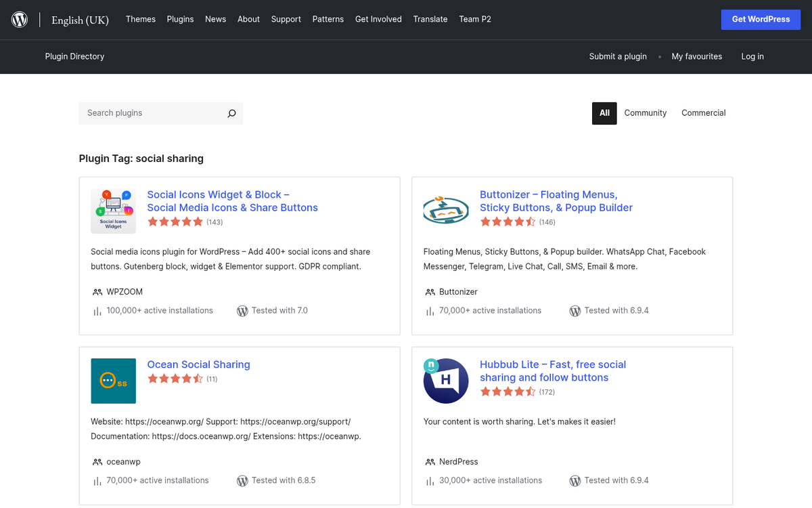The image size is (812, 508).
Task: Click the Log in link
Action: click(x=752, y=57)
